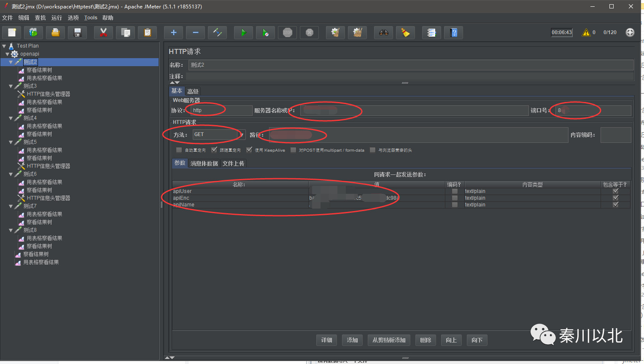Toggle the 自动重定向 checkbox
This screenshot has width=644, height=364.
tap(179, 150)
